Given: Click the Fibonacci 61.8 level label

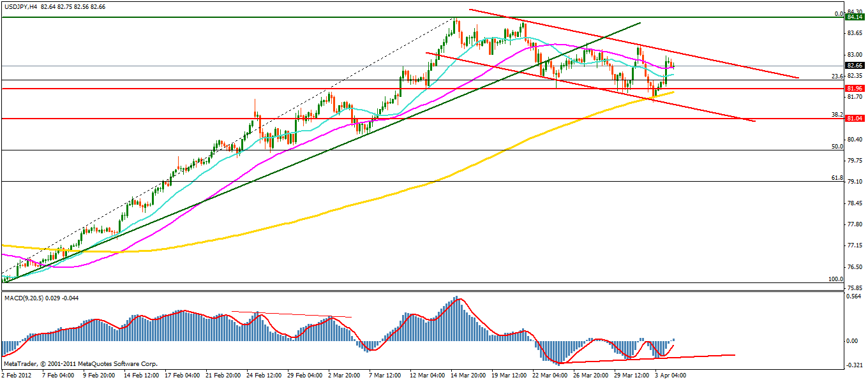Looking at the screenshot, I should (x=836, y=178).
